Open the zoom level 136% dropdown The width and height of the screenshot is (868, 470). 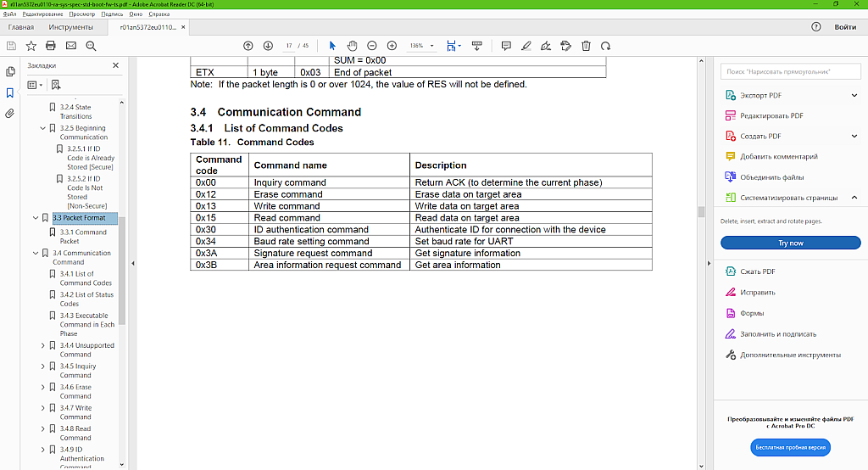(422, 45)
